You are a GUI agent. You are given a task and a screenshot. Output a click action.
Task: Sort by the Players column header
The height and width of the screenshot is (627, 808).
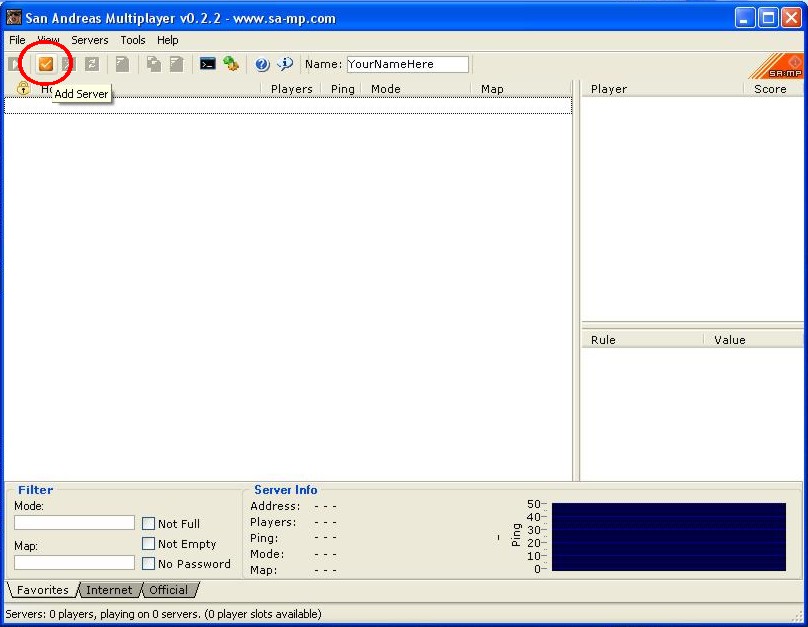(291, 89)
